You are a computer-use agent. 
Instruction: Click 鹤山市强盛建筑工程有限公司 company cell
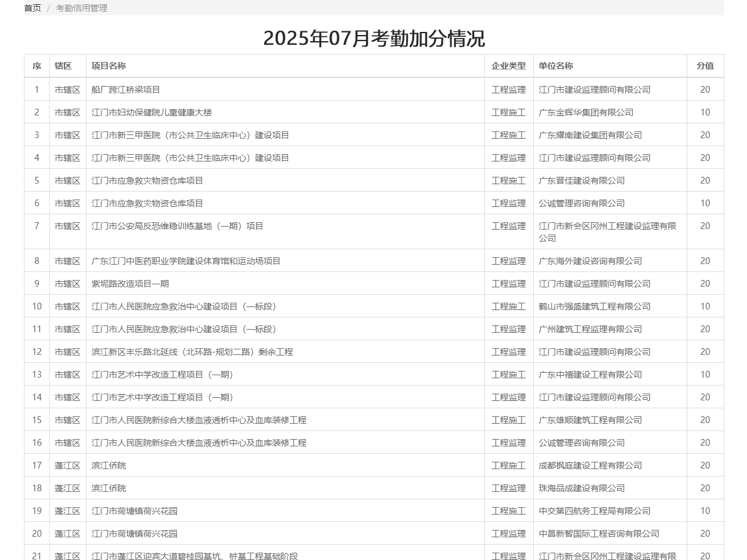click(594, 306)
